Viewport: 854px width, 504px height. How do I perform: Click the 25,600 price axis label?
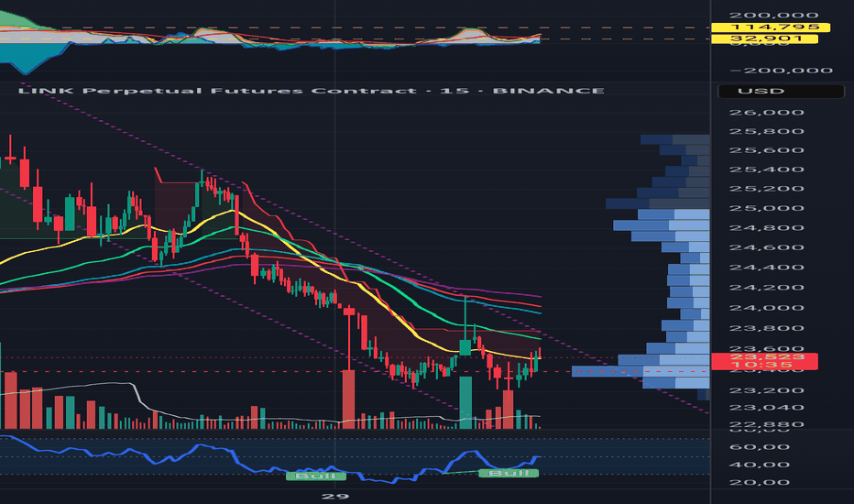tap(767, 150)
